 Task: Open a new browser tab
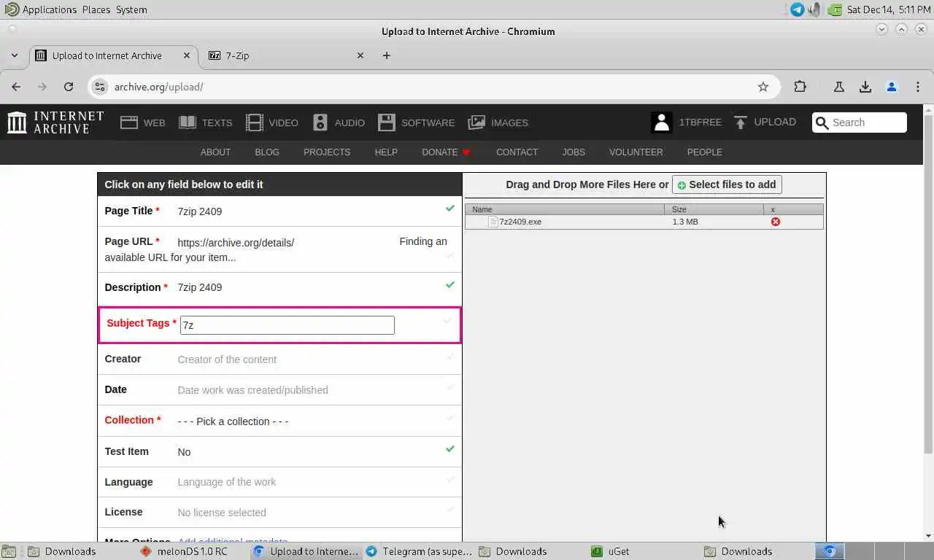387,55
